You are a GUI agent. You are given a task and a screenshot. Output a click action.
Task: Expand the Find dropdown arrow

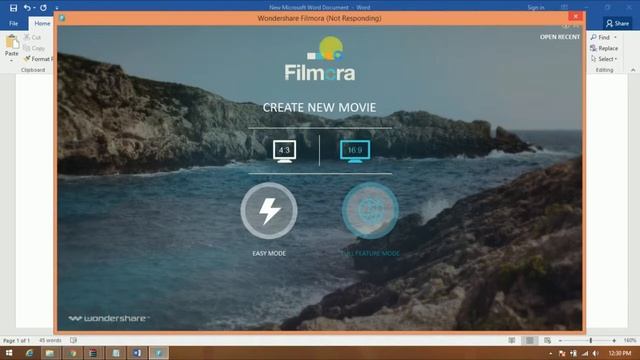pos(615,37)
